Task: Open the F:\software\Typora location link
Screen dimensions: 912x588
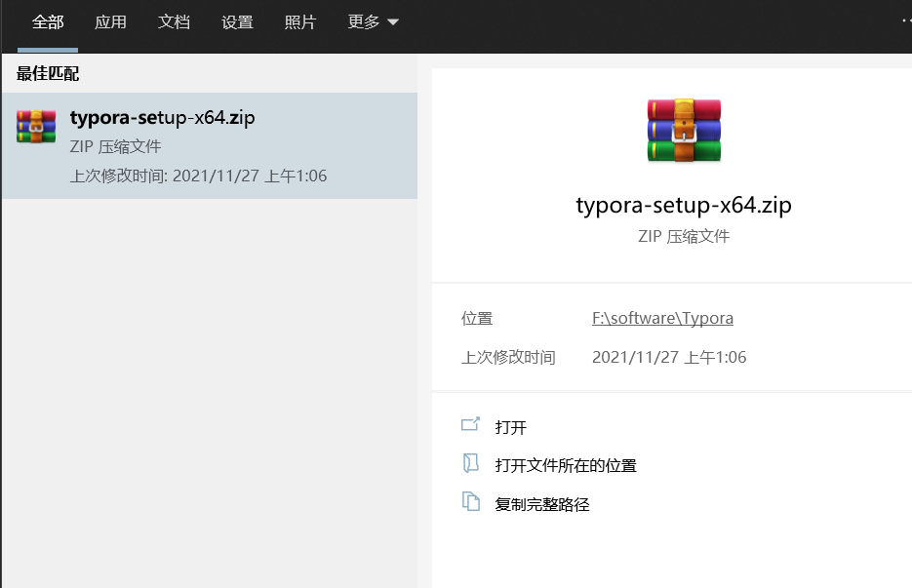Action: tap(662, 318)
